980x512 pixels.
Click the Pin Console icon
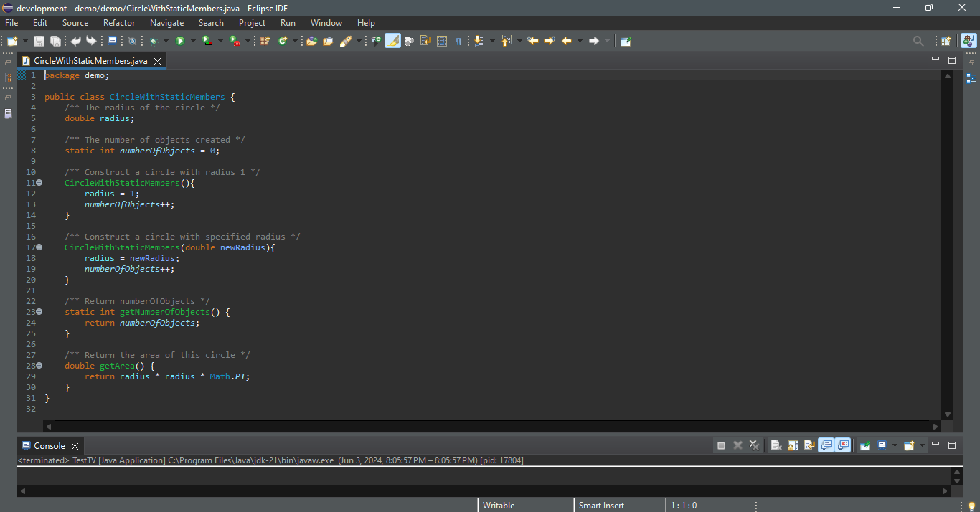(x=865, y=445)
